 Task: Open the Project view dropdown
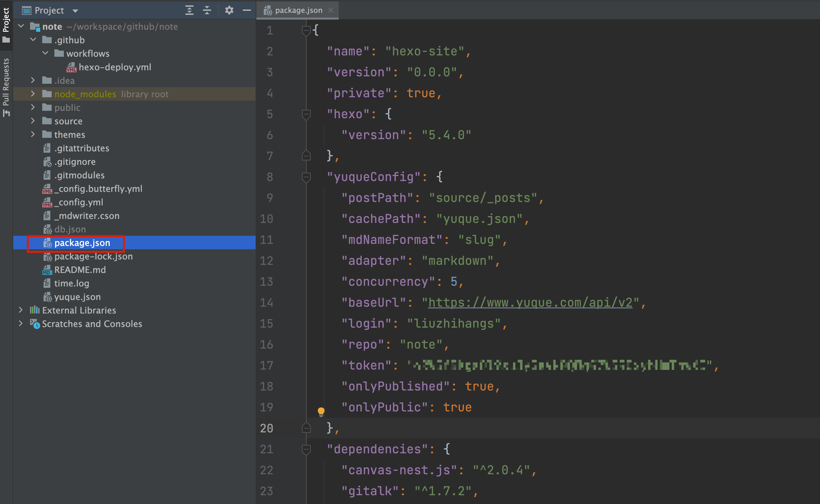tap(75, 11)
